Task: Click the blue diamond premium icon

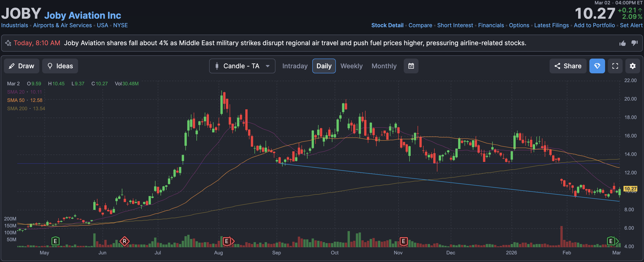Action: tap(597, 66)
